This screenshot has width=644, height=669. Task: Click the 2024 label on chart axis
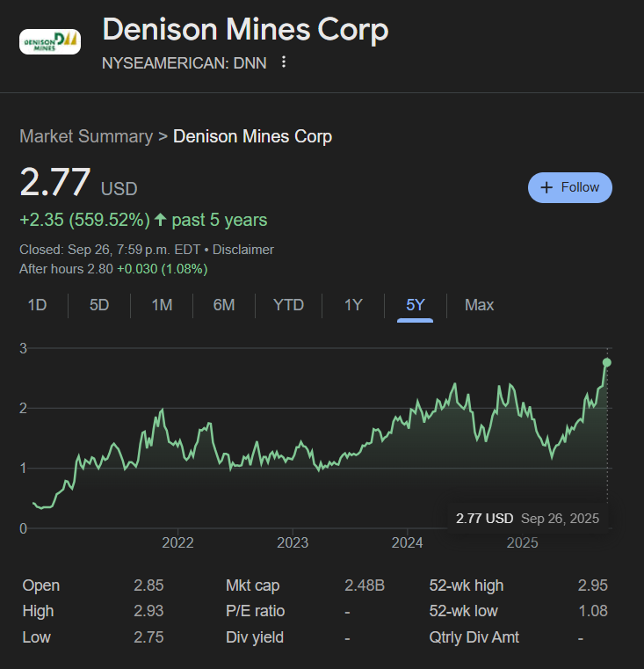point(408,542)
